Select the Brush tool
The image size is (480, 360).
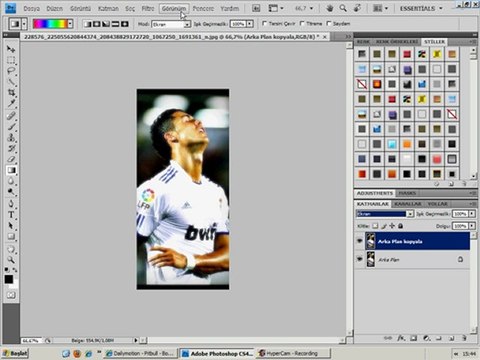pos(11,127)
